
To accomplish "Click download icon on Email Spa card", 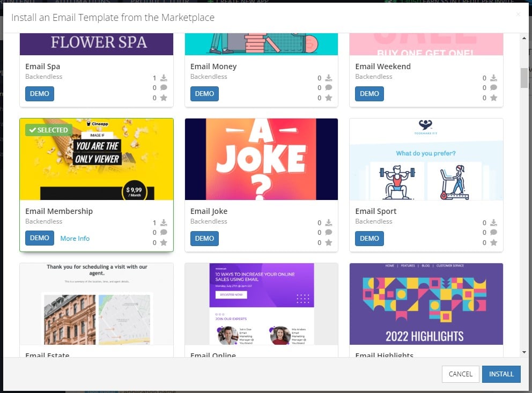I will [x=164, y=78].
